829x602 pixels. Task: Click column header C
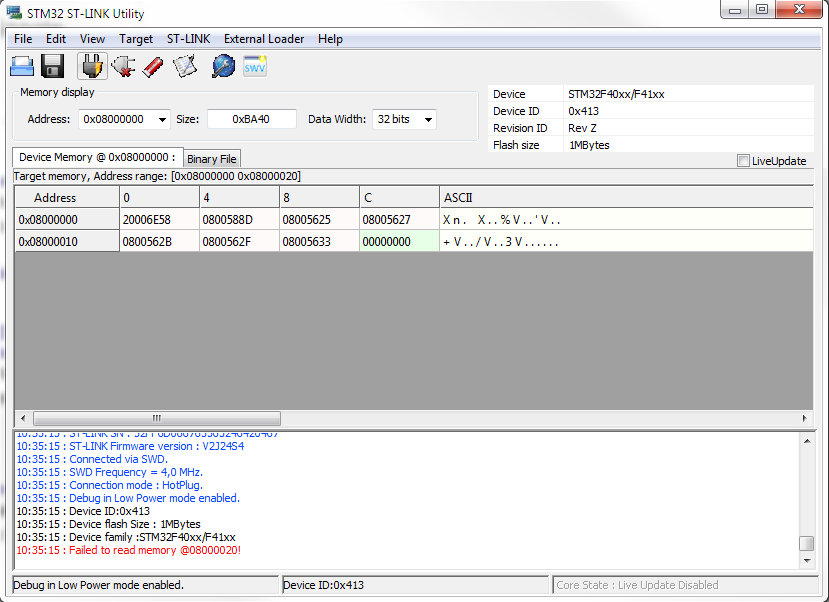click(399, 198)
